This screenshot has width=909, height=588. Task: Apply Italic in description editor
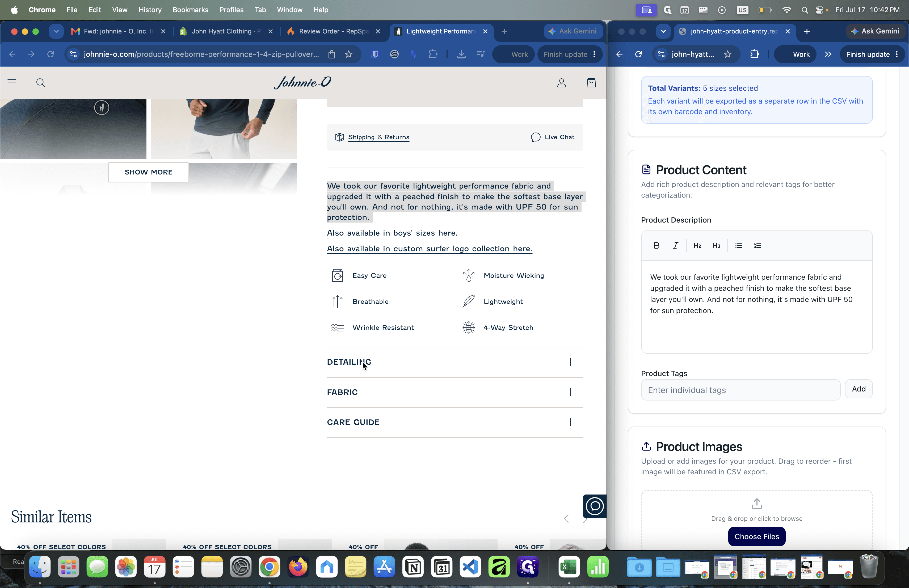click(675, 245)
